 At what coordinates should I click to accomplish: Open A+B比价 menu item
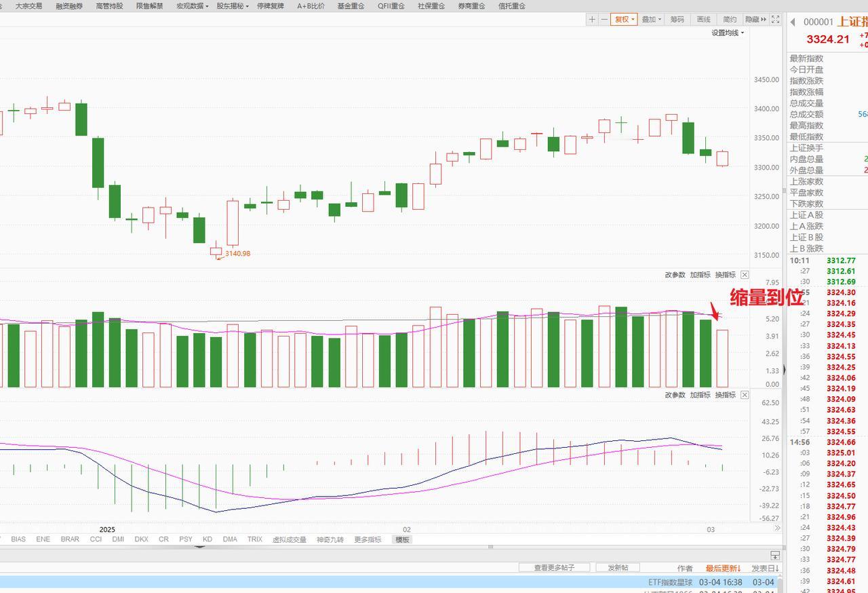311,5
